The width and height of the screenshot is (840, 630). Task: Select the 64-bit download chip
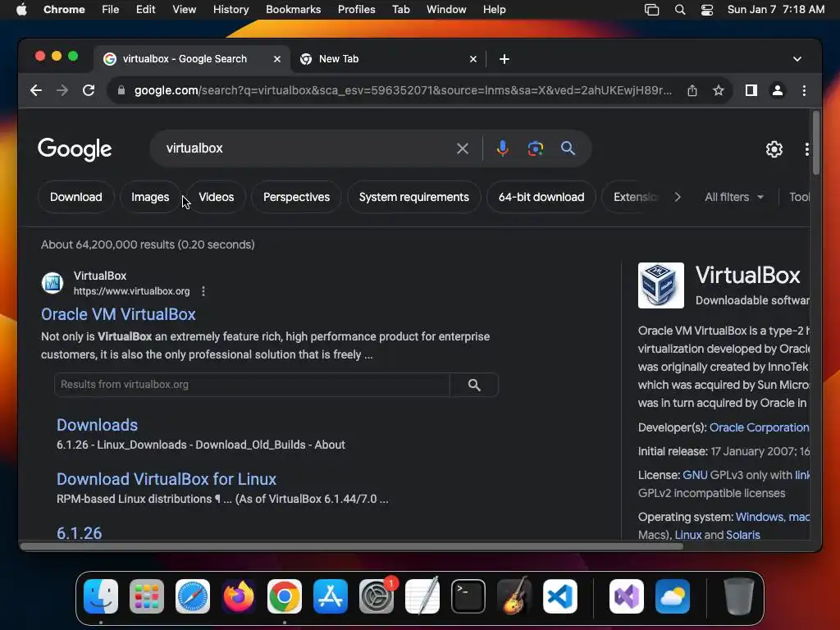tap(541, 197)
